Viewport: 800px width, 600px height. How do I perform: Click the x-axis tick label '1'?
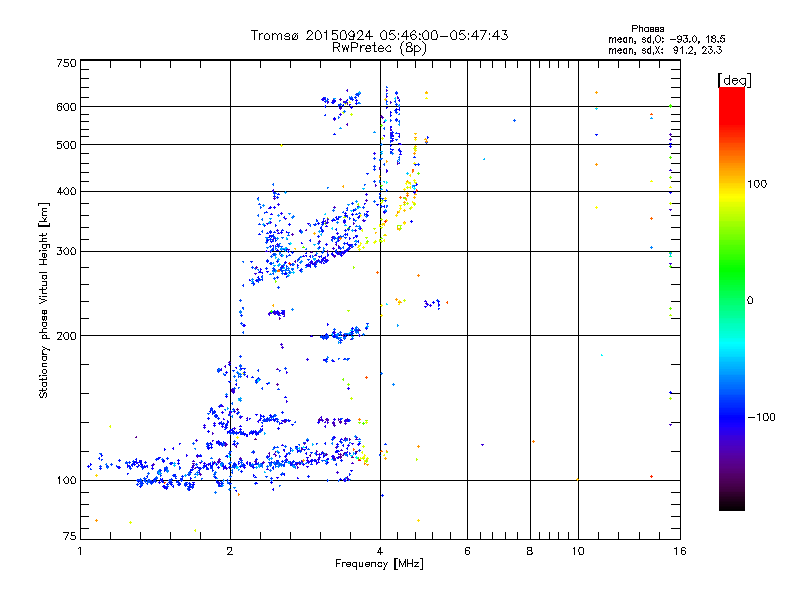tap(80, 551)
